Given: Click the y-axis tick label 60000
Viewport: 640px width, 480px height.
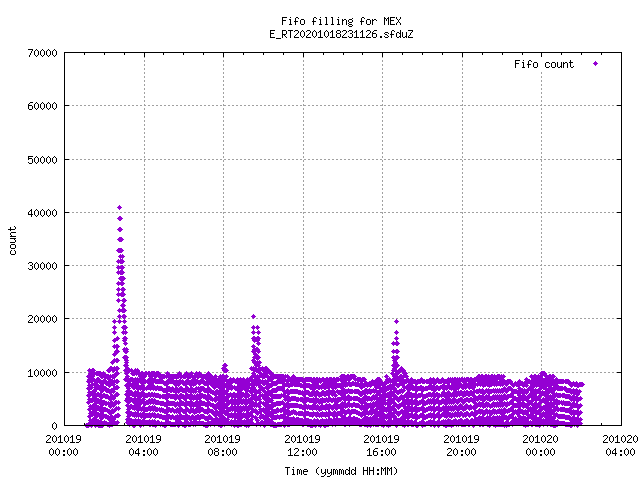Looking at the screenshot, I should coord(42,106).
